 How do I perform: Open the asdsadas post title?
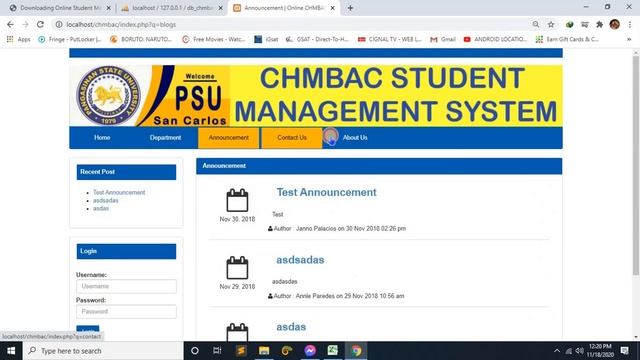tap(300, 260)
